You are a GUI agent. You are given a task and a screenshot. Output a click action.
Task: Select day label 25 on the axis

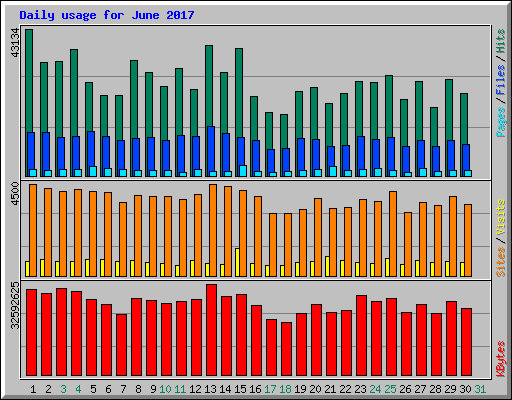(390, 389)
